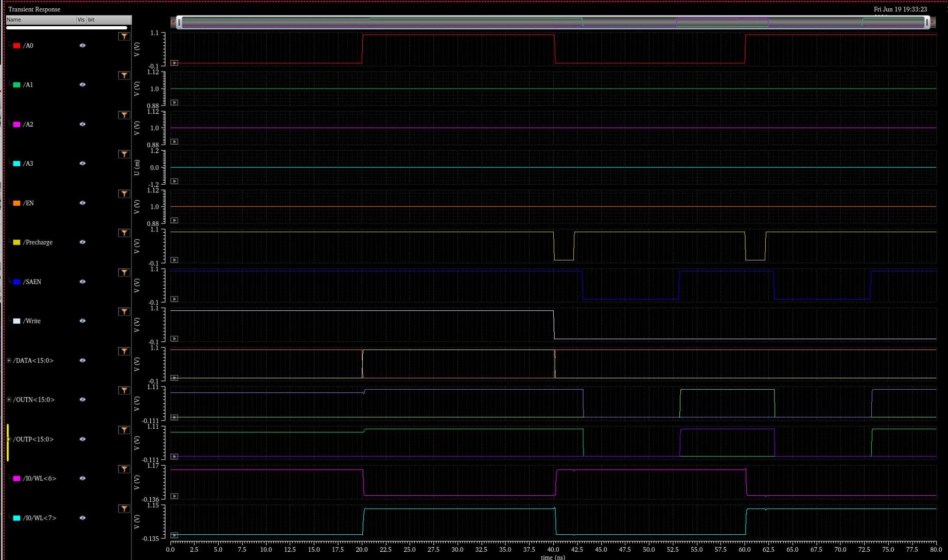
Task: Click the strip arrow marker on the /A3 waveform
Action: (174, 182)
